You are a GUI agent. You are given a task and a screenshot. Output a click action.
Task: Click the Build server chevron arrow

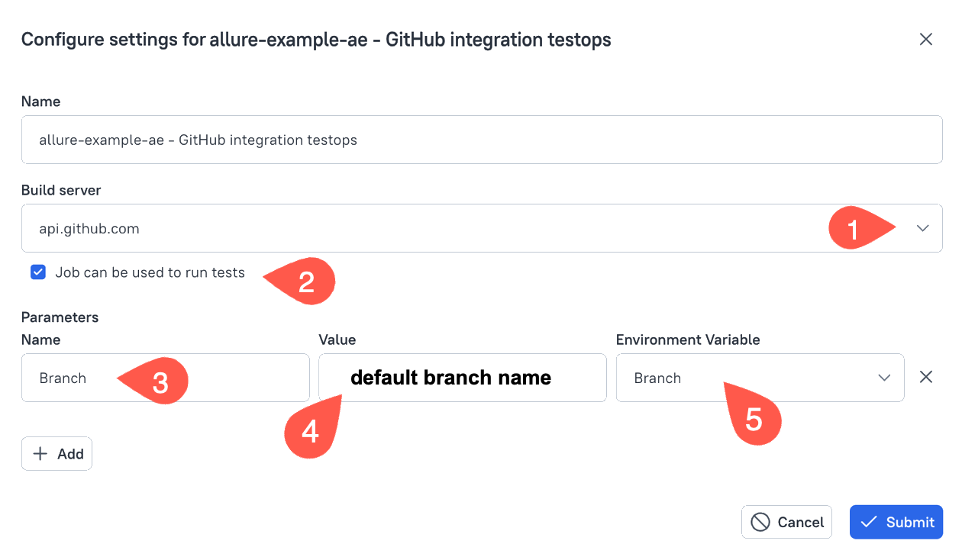point(923,228)
